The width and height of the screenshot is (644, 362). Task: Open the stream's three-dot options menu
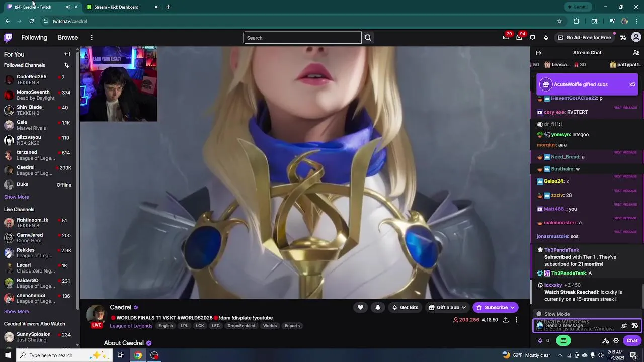(516, 320)
